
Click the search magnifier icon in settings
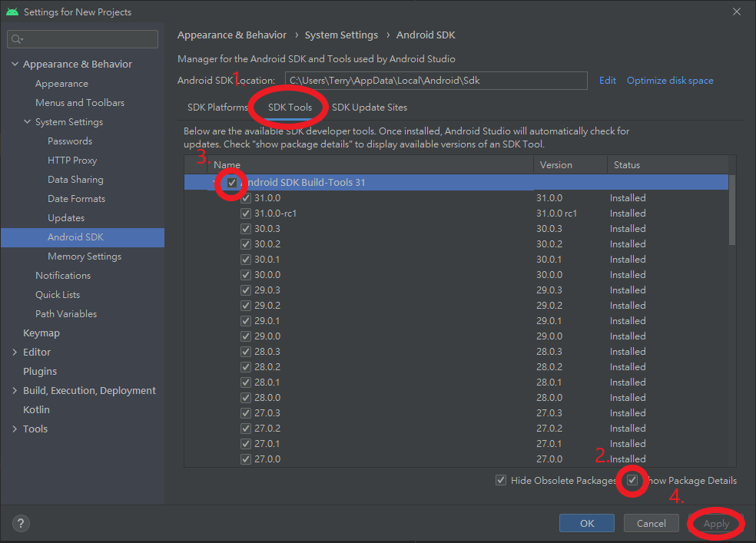17,39
